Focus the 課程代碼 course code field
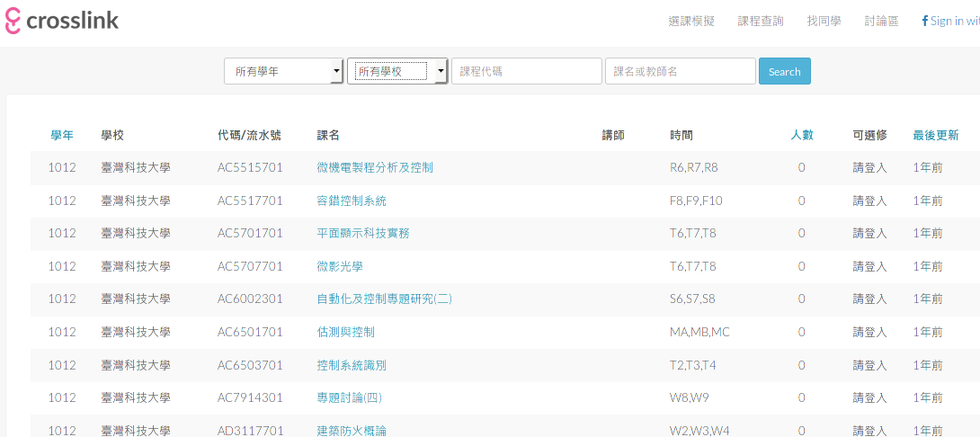This screenshot has width=980, height=437. pyautogui.click(x=526, y=71)
